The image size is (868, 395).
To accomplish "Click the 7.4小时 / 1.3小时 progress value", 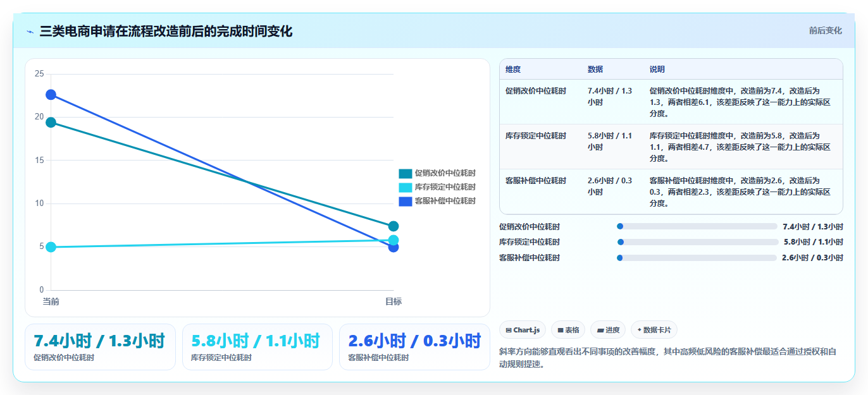I will (x=813, y=226).
